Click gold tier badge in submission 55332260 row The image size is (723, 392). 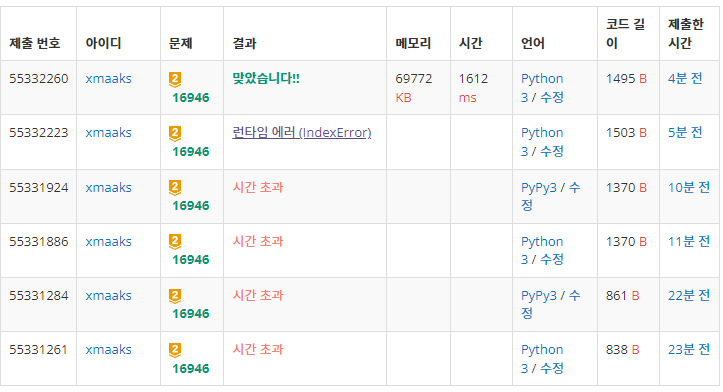point(175,79)
